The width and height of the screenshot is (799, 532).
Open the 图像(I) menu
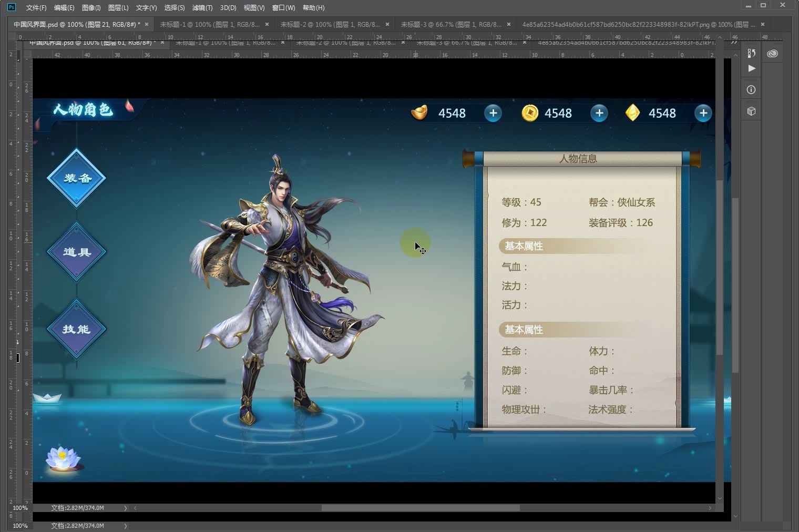[91, 7]
